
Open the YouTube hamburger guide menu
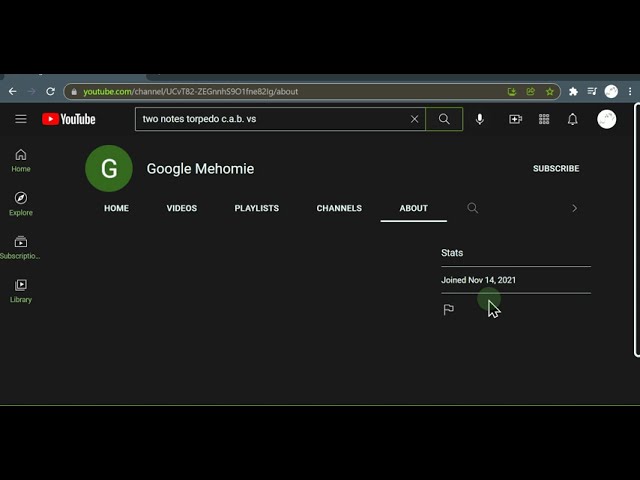(21, 119)
